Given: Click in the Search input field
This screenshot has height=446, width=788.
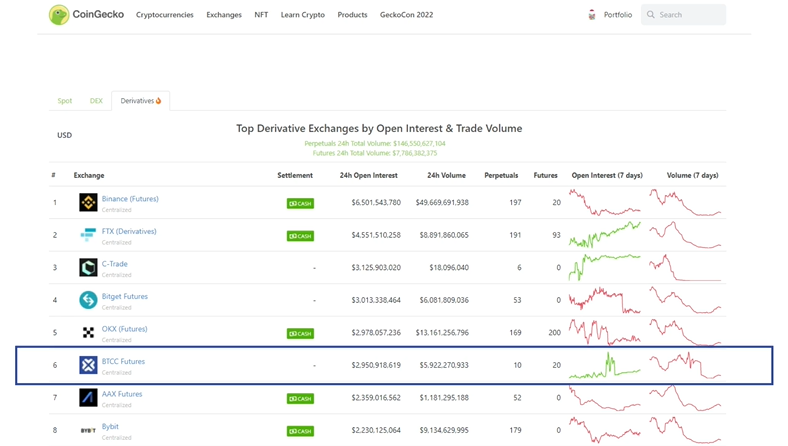Looking at the screenshot, I should click(x=683, y=15).
